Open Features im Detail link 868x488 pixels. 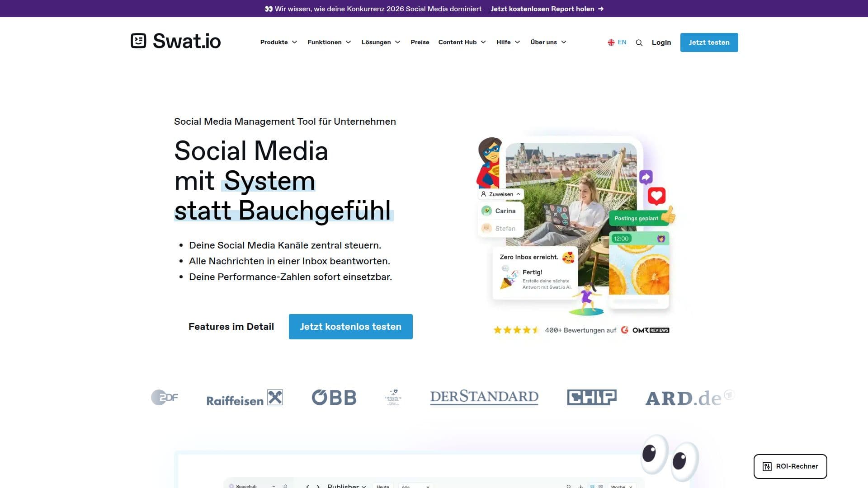pos(231,327)
